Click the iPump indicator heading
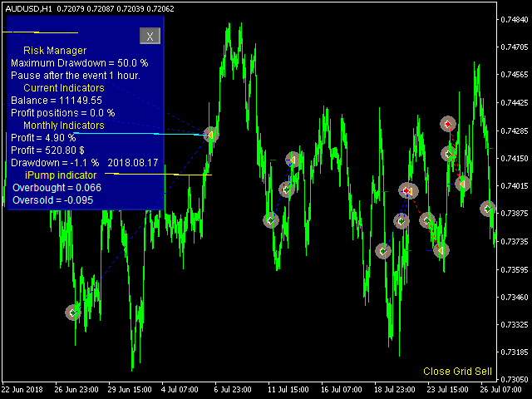Screen dimensions: 532x399 point(61,175)
